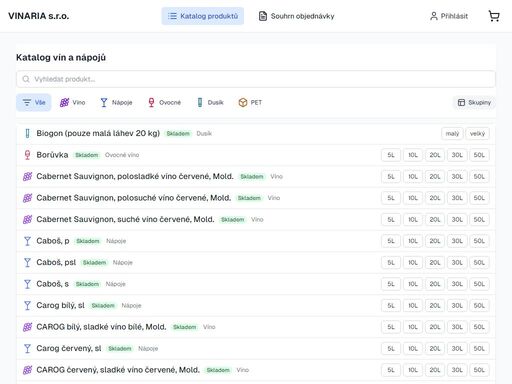Select 30L for CAROG bílý sladké víno
Screen dimensions: 512x384
[x=457, y=327]
